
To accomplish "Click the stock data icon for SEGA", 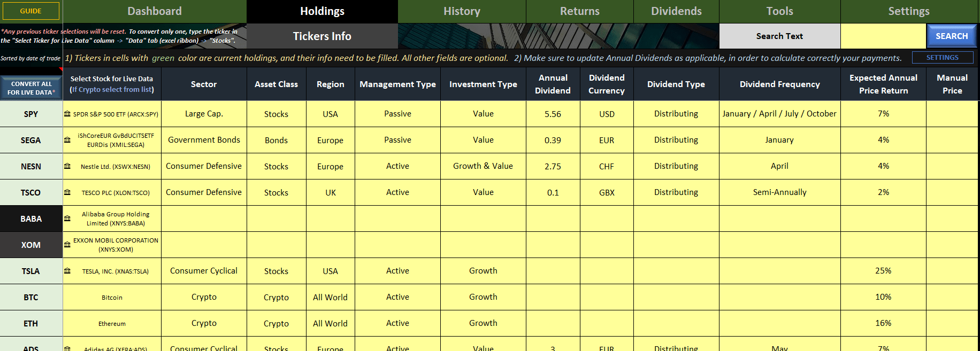I will (67, 140).
